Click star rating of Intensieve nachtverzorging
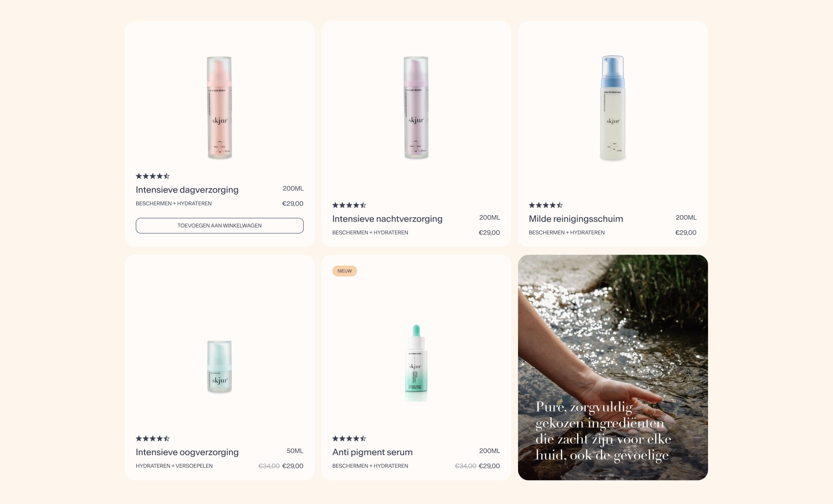Image resolution: width=833 pixels, height=504 pixels. (349, 205)
